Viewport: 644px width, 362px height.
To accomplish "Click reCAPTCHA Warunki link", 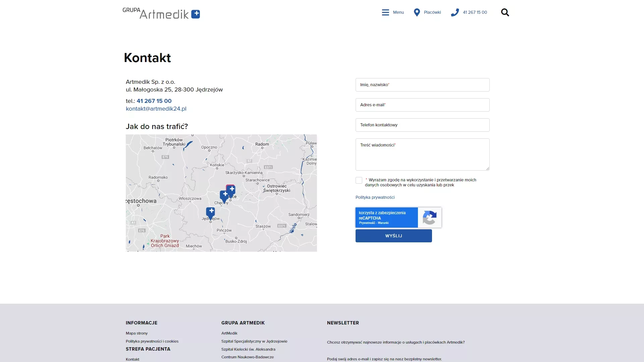I will pos(383,223).
